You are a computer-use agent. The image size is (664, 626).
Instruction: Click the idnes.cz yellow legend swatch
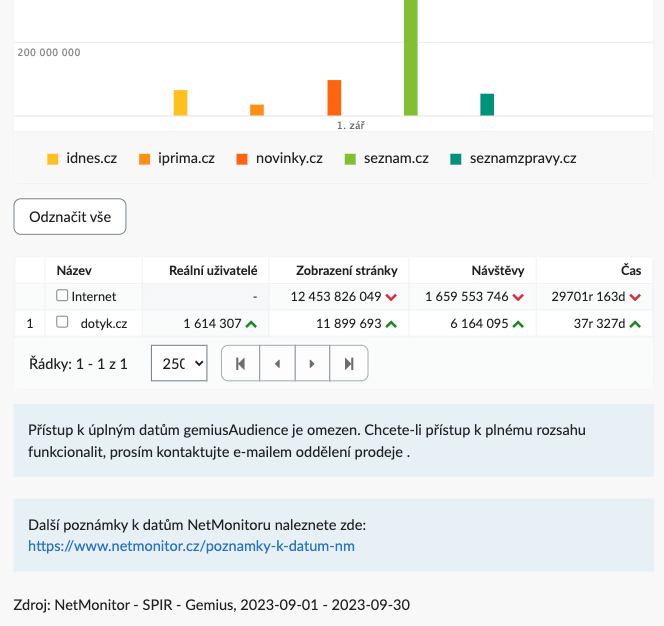coord(53,159)
